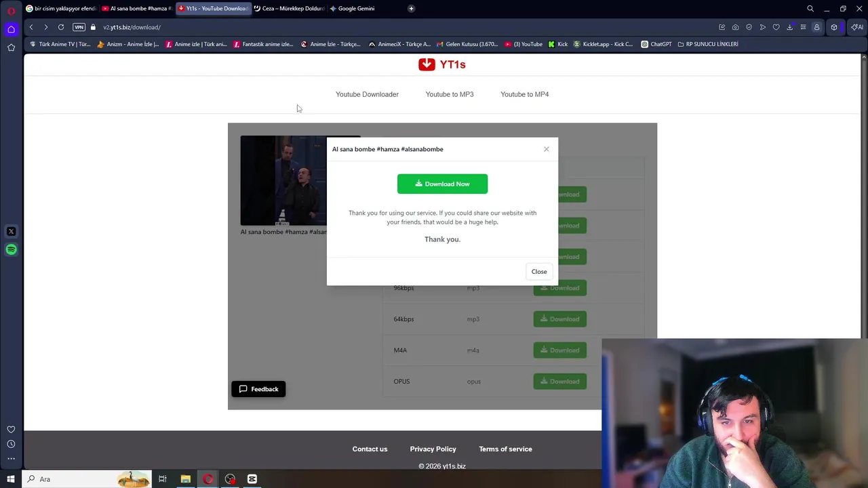Image resolution: width=868 pixels, height=488 pixels.
Task: Click the YT1s logo
Action: (442, 64)
